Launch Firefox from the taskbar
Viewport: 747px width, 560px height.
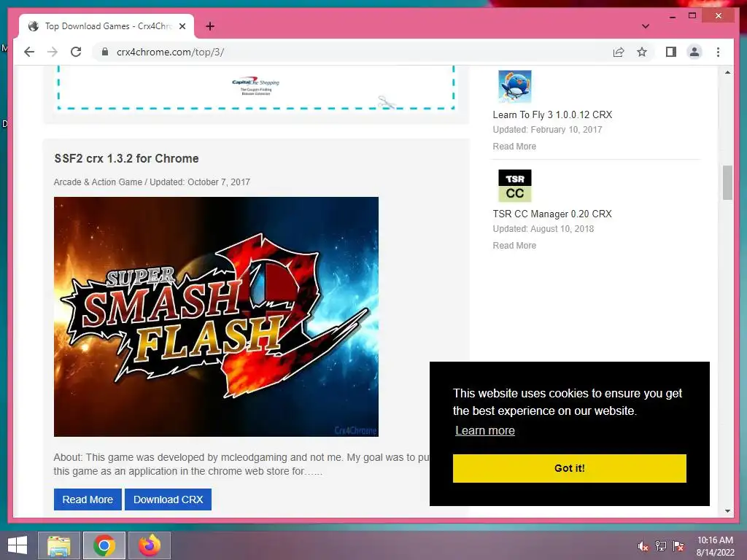pyautogui.click(x=150, y=545)
